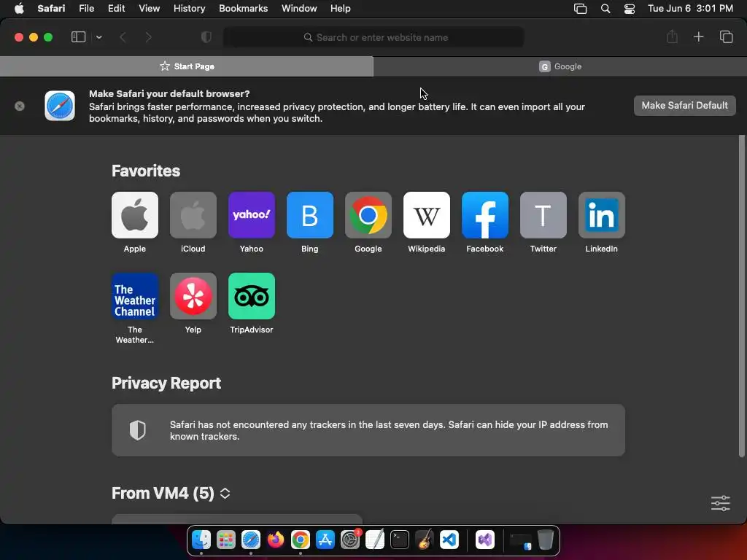Image resolution: width=747 pixels, height=560 pixels.
Task: Click the start page vertical scrollbar
Action: (741, 296)
